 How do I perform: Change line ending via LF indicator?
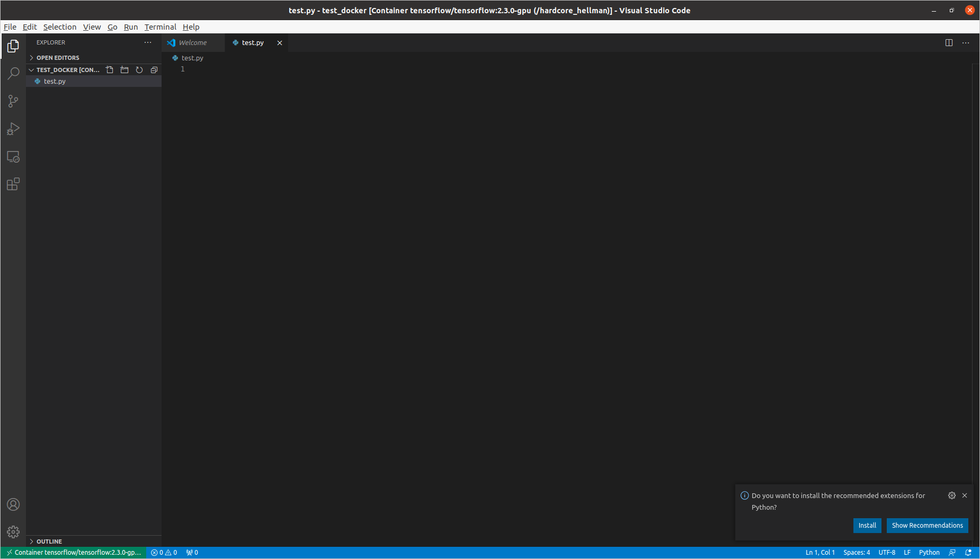(x=907, y=553)
